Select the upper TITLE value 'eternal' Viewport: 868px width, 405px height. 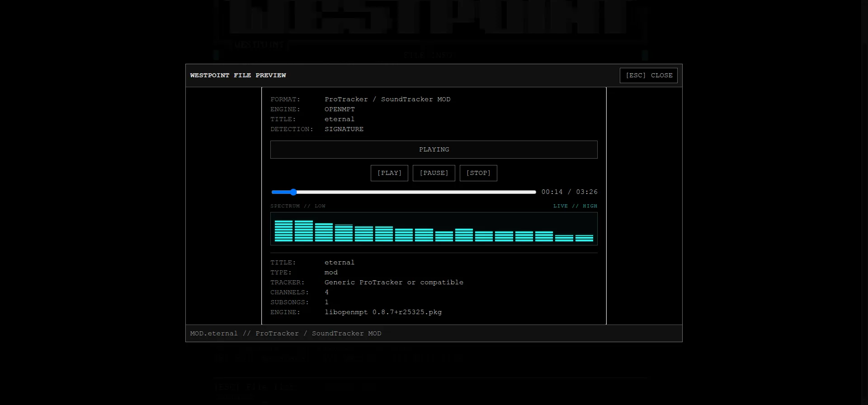340,119
